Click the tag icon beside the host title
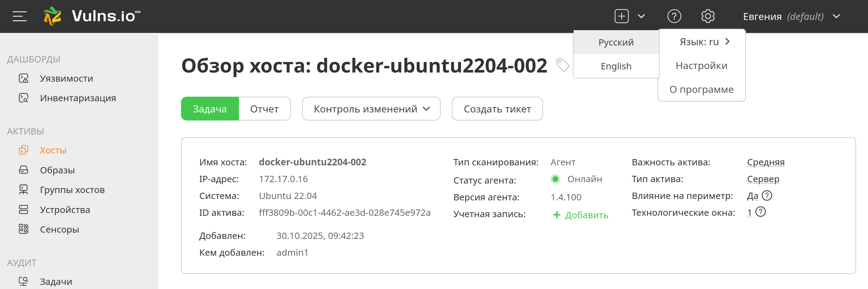The height and width of the screenshot is (289, 868). point(563,65)
